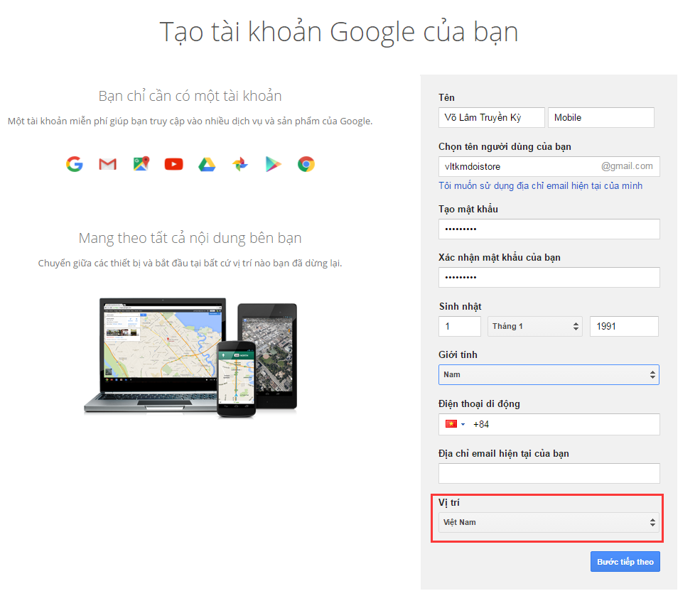This screenshot has width=700, height=591.
Task: Click the Gmail envelope icon
Action: 107,164
